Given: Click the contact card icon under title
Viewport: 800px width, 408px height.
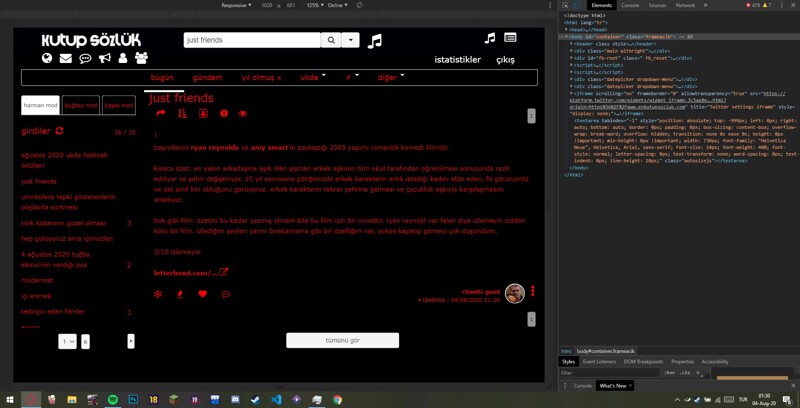Looking at the screenshot, I should (x=203, y=113).
